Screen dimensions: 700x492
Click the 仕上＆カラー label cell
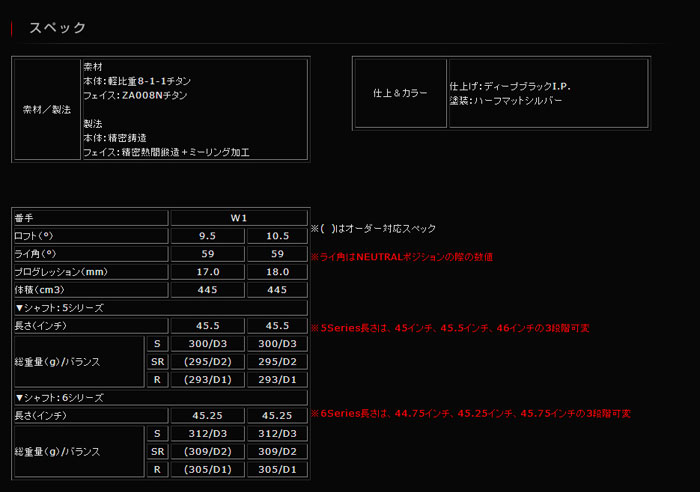400,93
